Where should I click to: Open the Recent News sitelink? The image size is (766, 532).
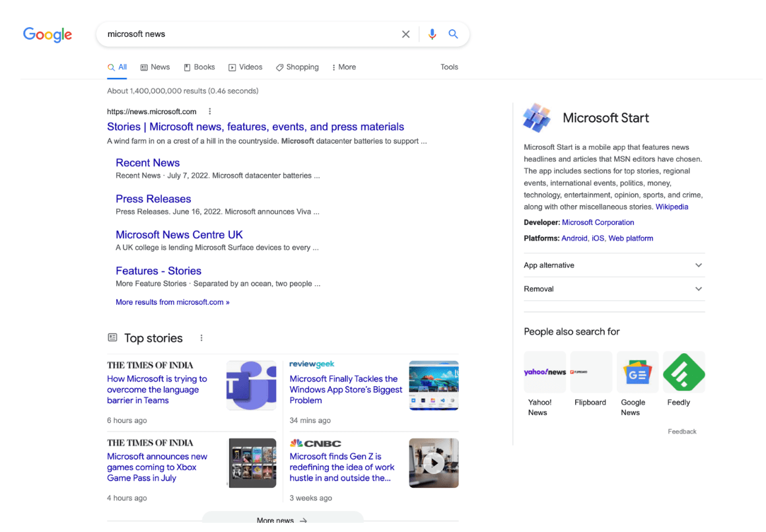[x=147, y=163]
